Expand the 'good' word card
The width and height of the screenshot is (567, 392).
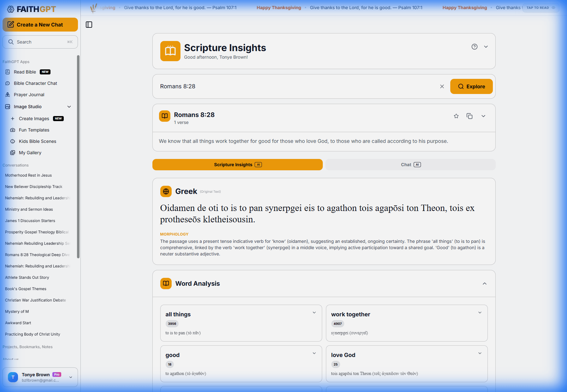point(314,353)
